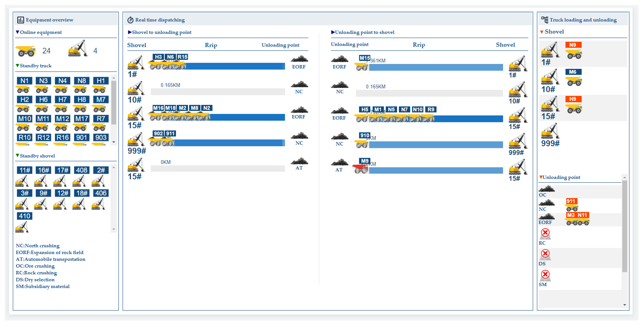
Task: Click the H3 truck label badge
Action: (x=158, y=57)
